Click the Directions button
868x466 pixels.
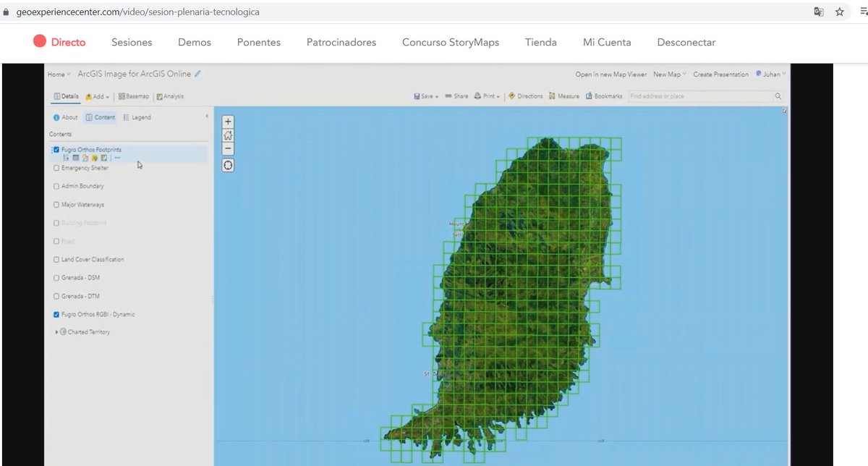(526, 96)
